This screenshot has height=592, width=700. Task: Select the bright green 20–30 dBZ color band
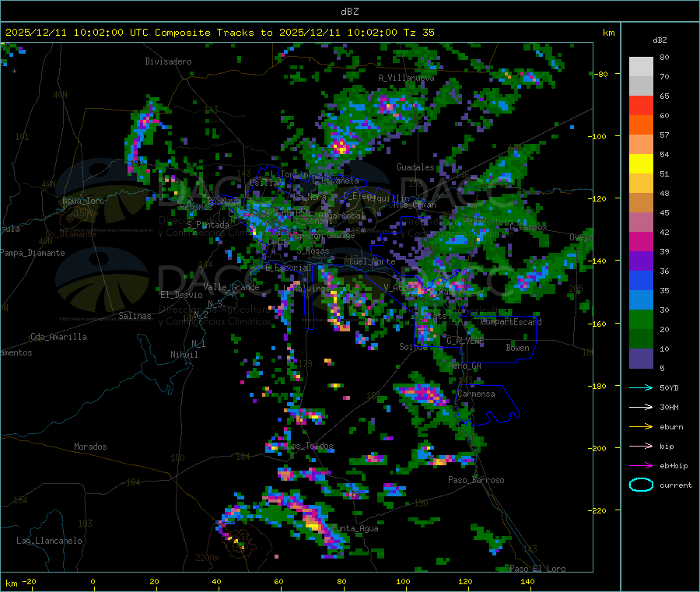[641, 319]
